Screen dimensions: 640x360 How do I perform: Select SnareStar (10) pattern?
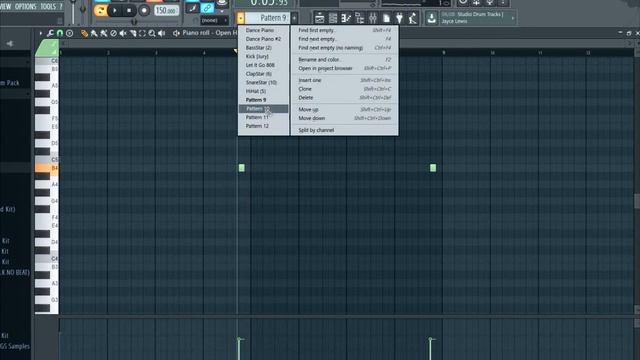pyautogui.click(x=263, y=82)
